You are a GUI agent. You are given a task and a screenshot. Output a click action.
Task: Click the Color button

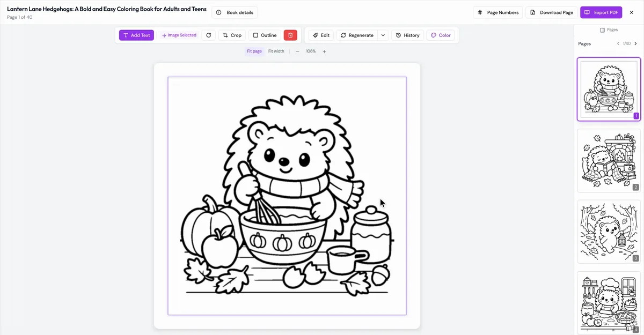tap(441, 35)
